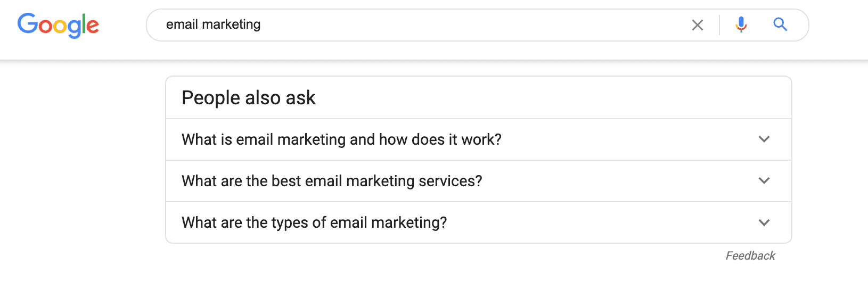This screenshot has height=282, width=868.
Task: Submit search using the magnifying glass icon
Action: pos(780,24)
